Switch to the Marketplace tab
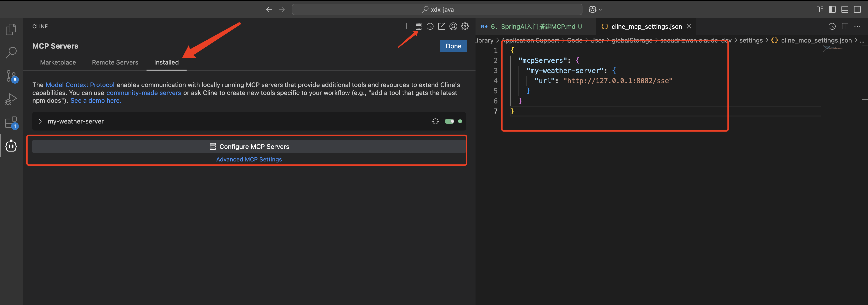The width and height of the screenshot is (868, 305). coord(58,62)
